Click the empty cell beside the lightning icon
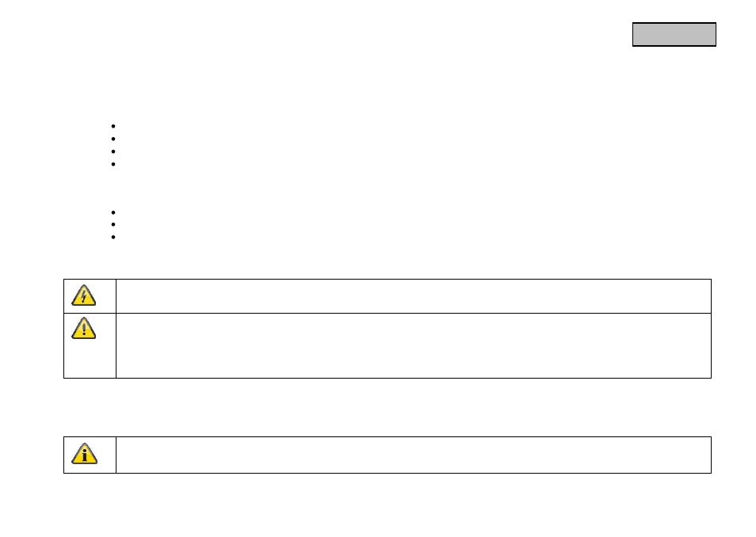This screenshot has width=756, height=537. click(x=414, y=296)
